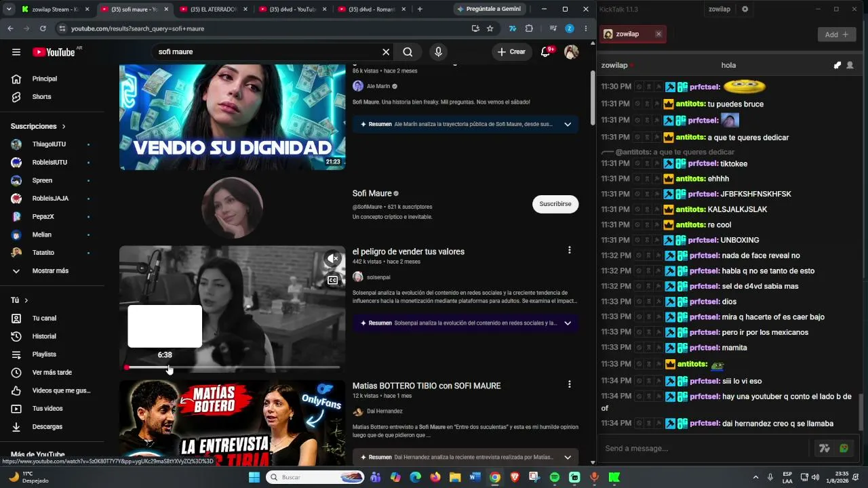868x488 pixels.
Task: Focus KickTalk 'Send a message' field
Action: coord(705,448)
